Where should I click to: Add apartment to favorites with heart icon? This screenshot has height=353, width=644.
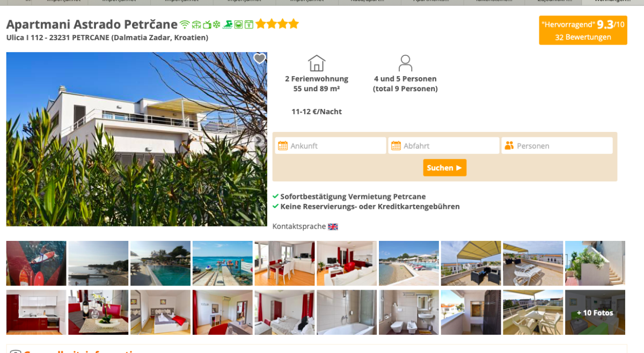259,58
